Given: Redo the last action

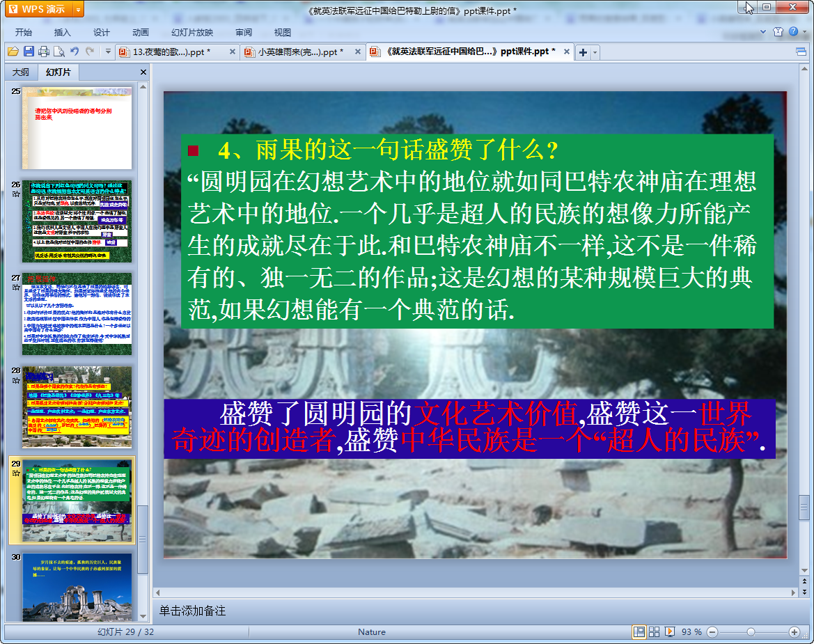Looking at the screenshot, I should (x=90, y=52).
